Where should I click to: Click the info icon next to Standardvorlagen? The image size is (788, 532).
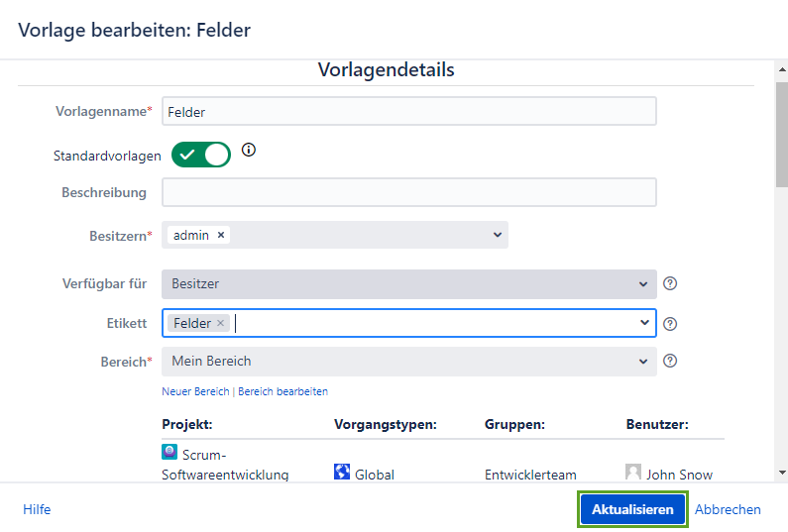(248, 150)
